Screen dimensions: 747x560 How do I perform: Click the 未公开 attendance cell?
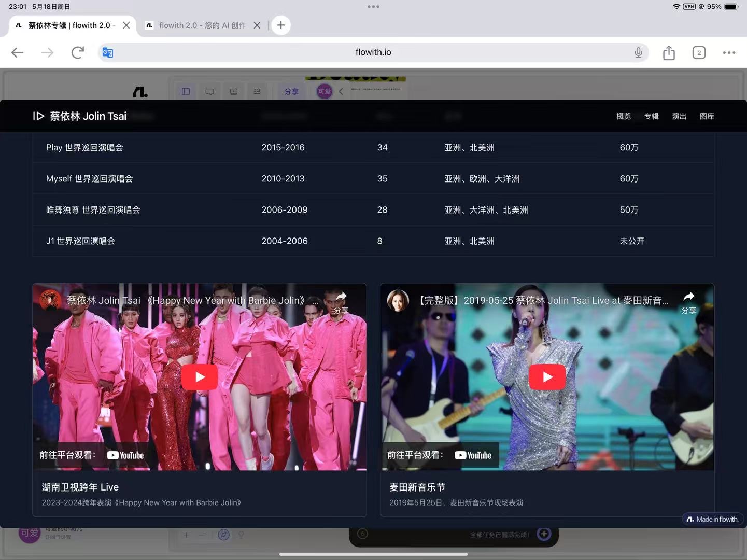[632, 241]
